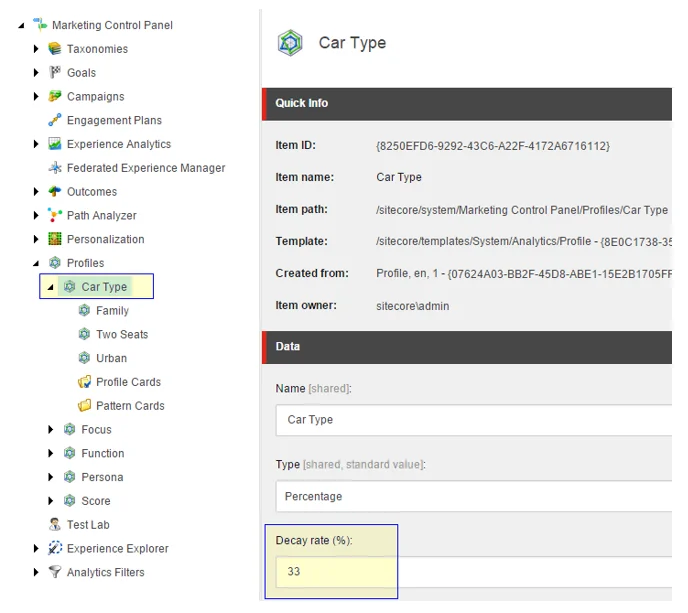Select the Family tree item label
This screenshot has height=613, width=688.
[112, 311]
